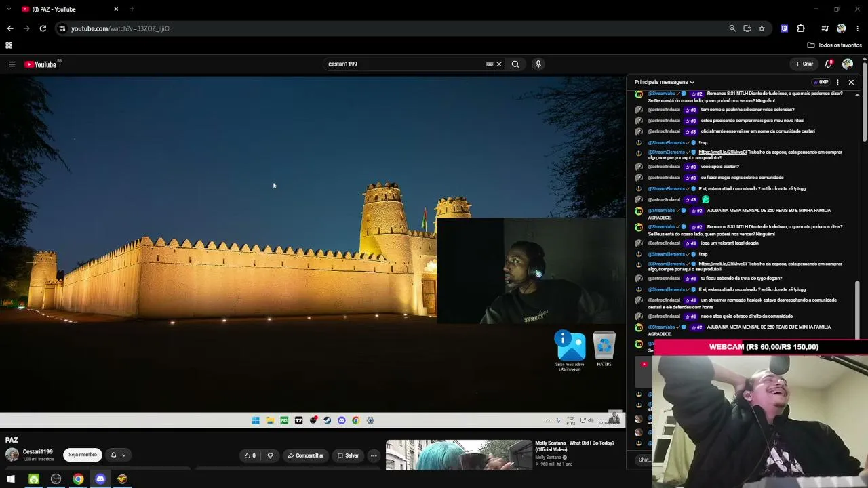Screen dimensions: 868x488
Task: Dislike the PAZ video
Action: [270, 455]
